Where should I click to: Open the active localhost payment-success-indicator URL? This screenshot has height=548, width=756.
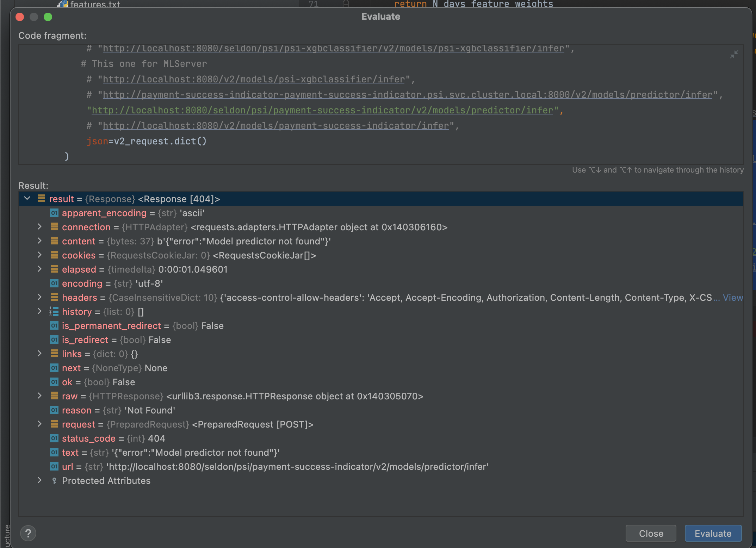point(322,110)
